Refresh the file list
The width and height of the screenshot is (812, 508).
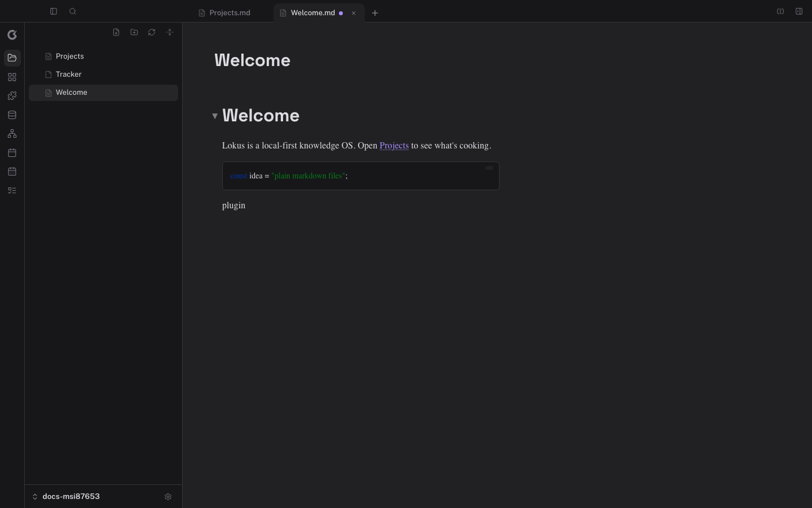(152, 32)
